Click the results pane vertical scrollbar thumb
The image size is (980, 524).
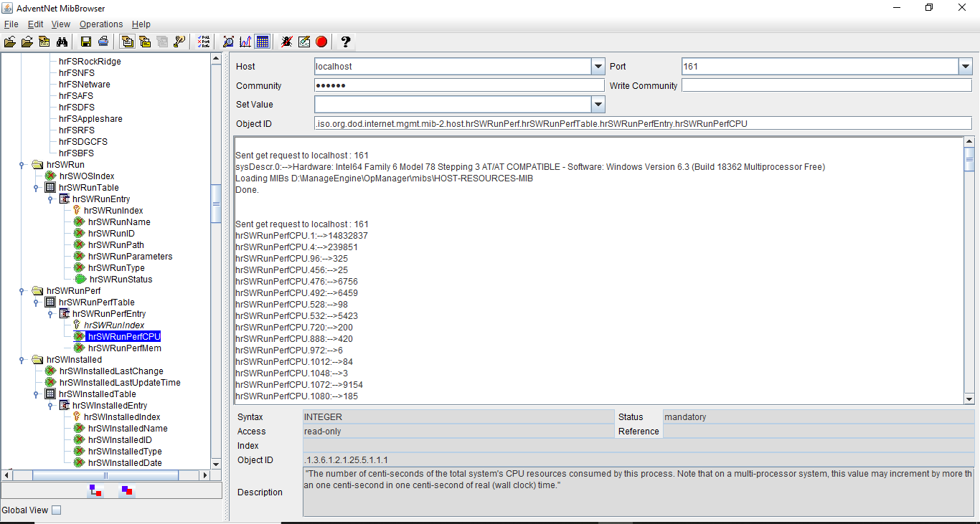click(x=969, y=160)
